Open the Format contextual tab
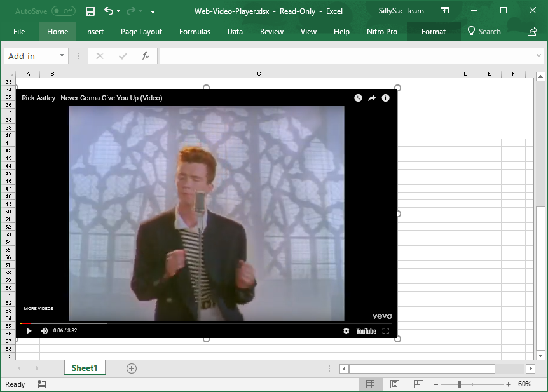Image resolution: width=548 pixels, height=392 pixels. (434, 32)
